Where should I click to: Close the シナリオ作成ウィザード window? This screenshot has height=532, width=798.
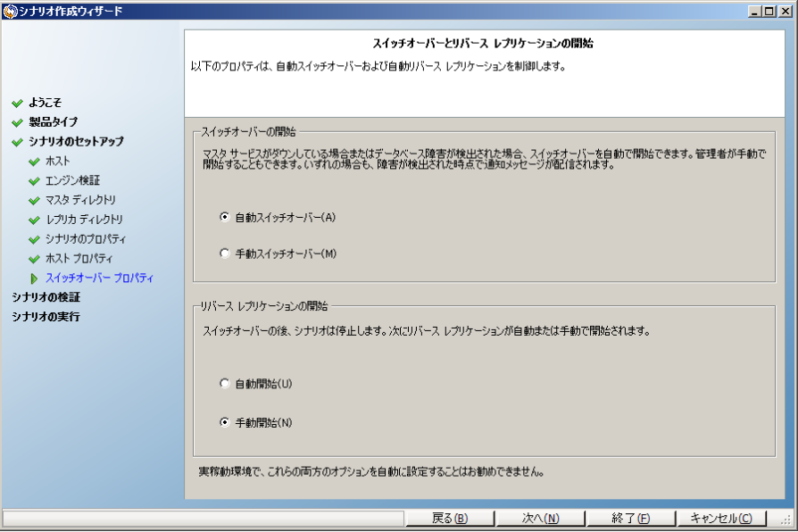pos(786,12)
